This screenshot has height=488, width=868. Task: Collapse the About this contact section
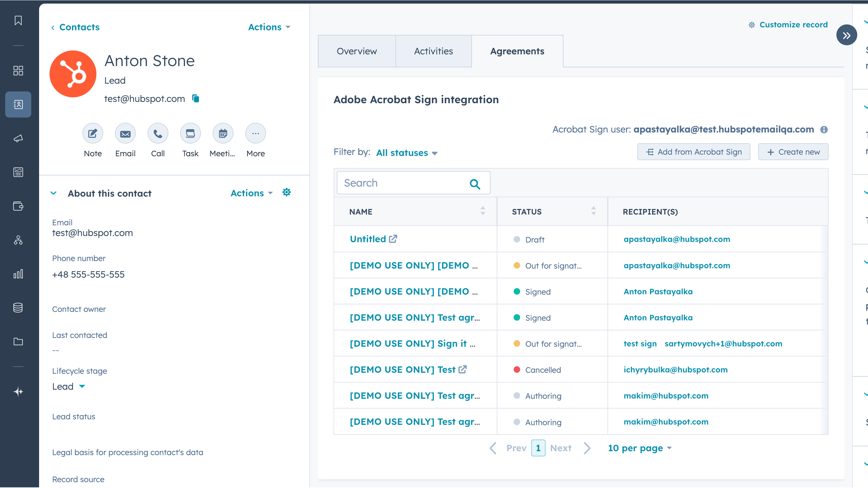(53, 193)
